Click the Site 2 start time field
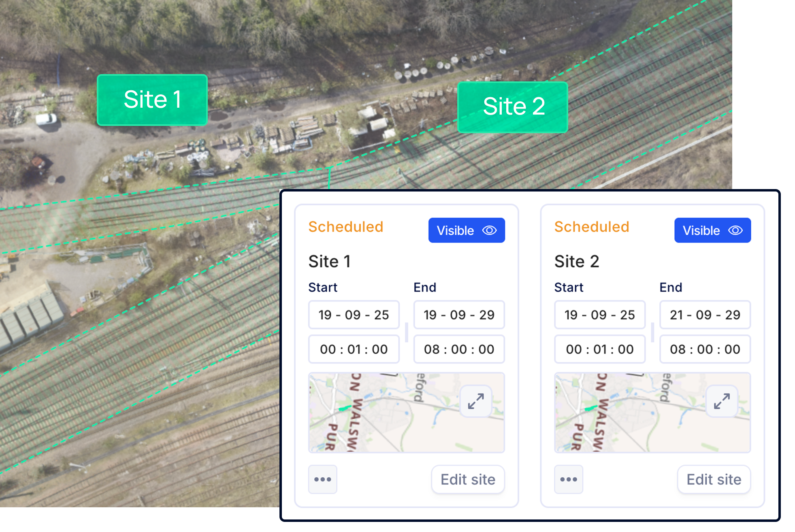The height and width of the screenshot is (532, 795). coord(599,349)
